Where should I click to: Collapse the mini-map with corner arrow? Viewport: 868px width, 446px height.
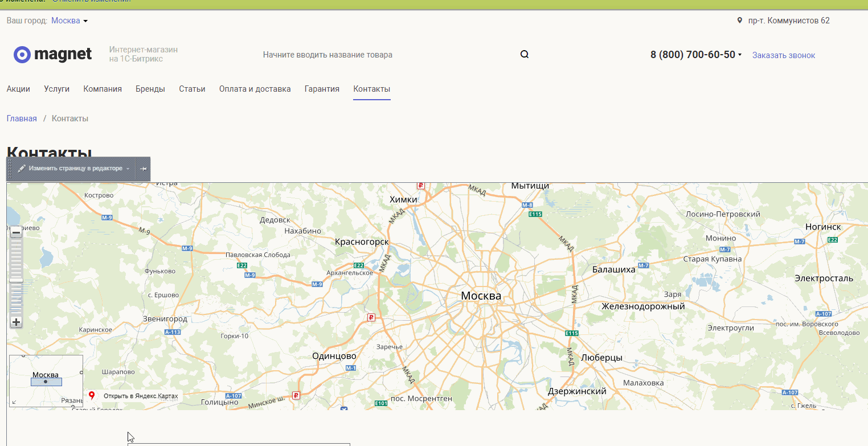(14, 402)
